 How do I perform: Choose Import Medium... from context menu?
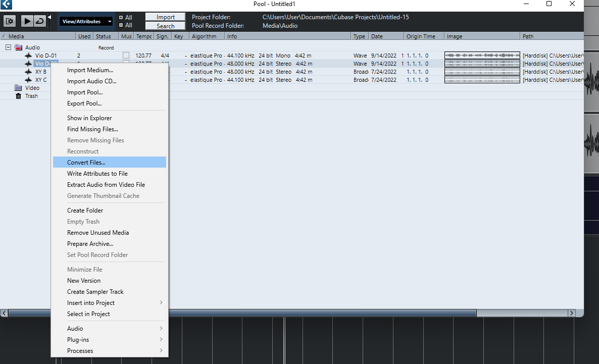tap(110, 70)
